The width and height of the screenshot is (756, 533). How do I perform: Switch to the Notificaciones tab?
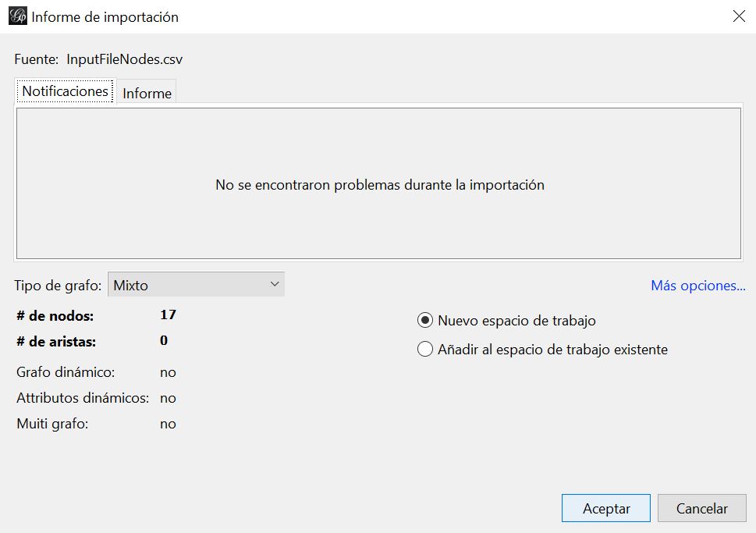click(65, 91)
